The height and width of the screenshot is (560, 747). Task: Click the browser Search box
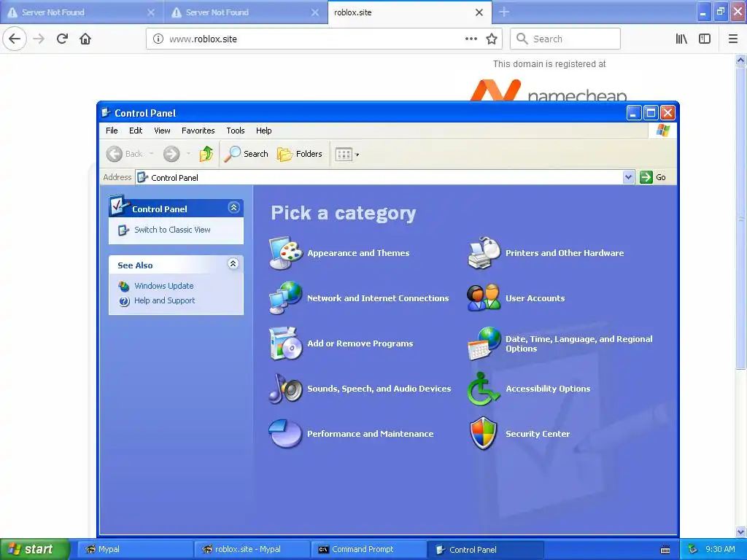pyautogui.click(x=565, y=39)
